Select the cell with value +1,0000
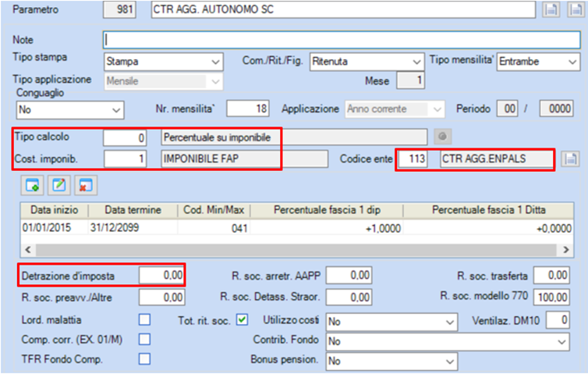Image resolution: width=588 pixels, height=374 pixels. 327,227
